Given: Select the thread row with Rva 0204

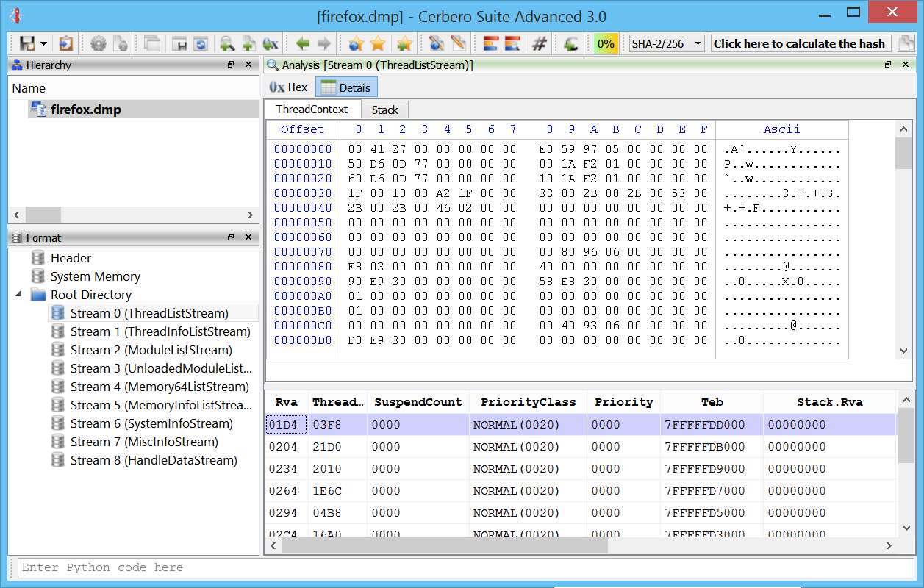Looking at the screenshot, I should pos(581,447).
